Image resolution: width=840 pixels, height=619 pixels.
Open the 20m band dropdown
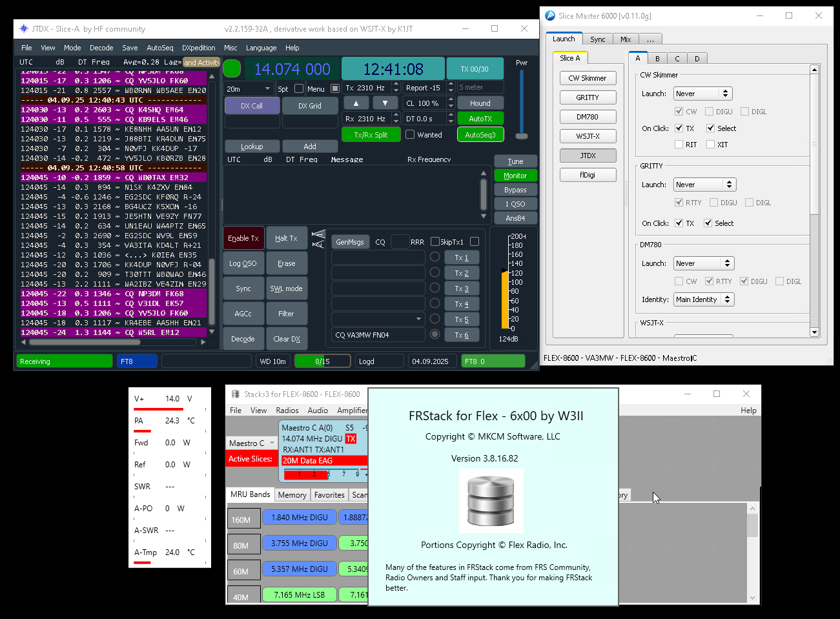pyautogui.click(x=249, y=88)
